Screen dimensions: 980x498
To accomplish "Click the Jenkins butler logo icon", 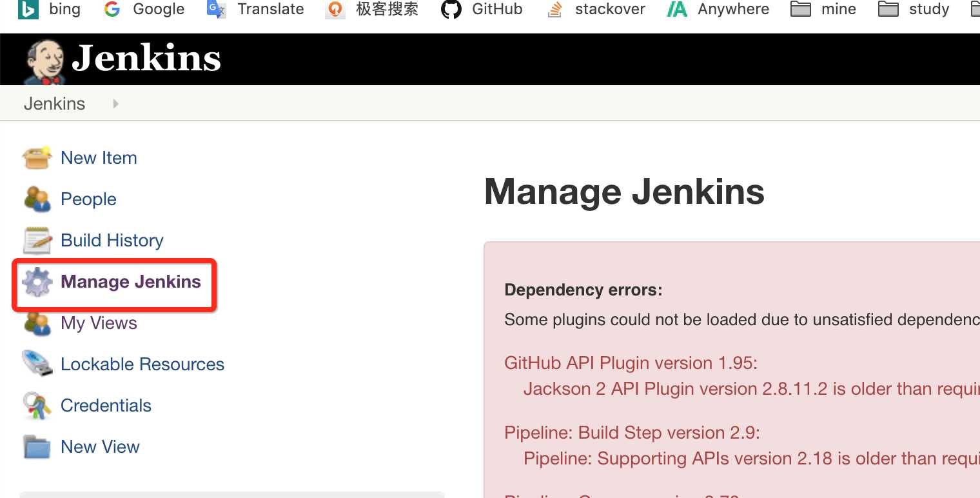I will 45,61.
